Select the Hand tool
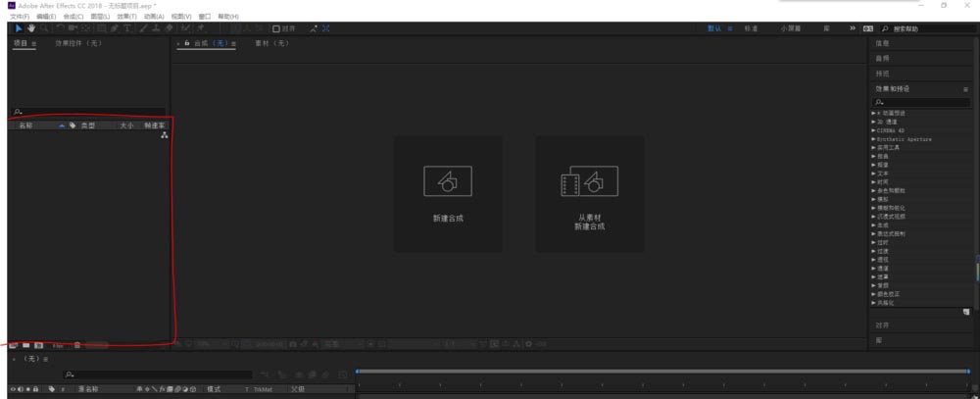 click(x=30, y=28)
